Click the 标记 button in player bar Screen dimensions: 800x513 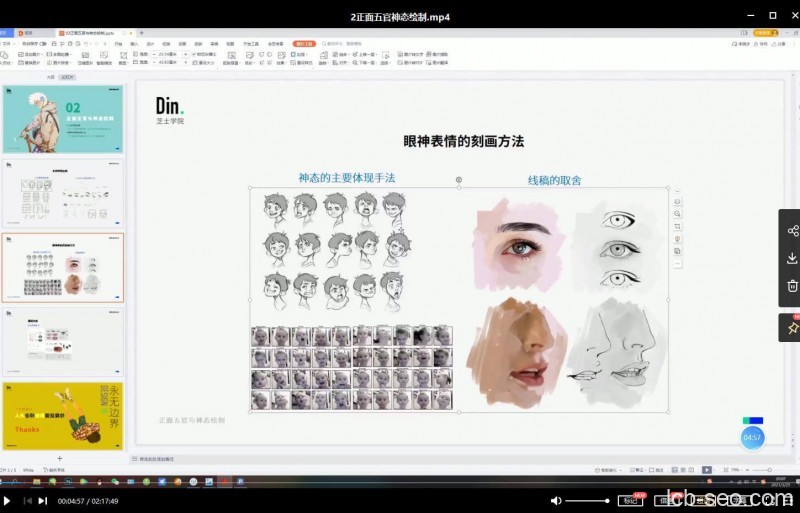tap(630, 500)
